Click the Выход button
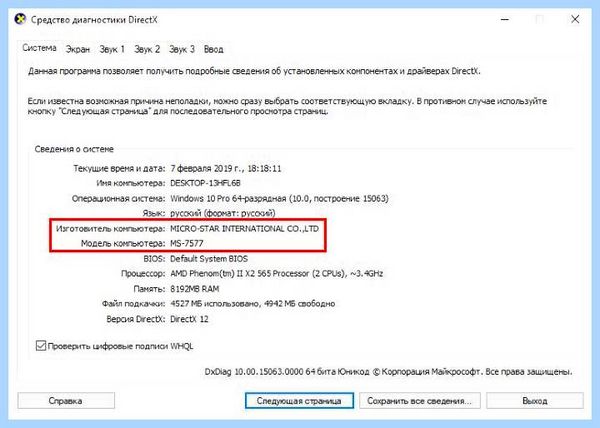The width and height of the screenshot is (600, 428). click(535, 400)
